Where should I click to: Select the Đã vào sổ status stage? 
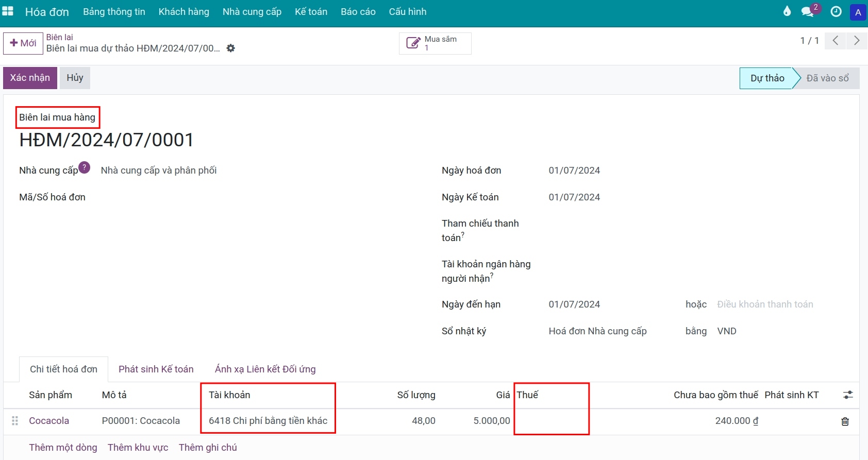[827, 78]
